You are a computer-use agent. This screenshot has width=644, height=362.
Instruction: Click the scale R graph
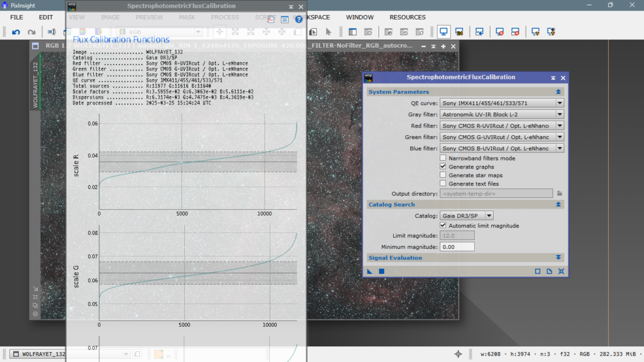pos(197,163)
